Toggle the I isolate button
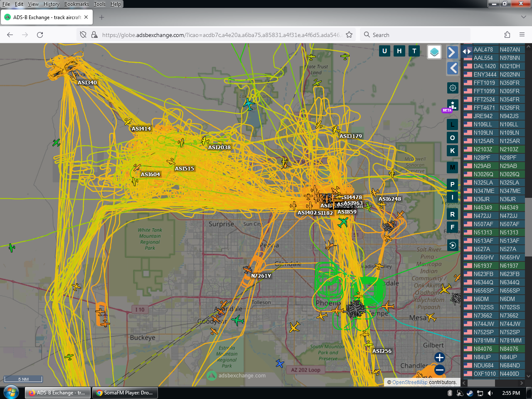Screen dimensions: 532x399 point(453,197)
